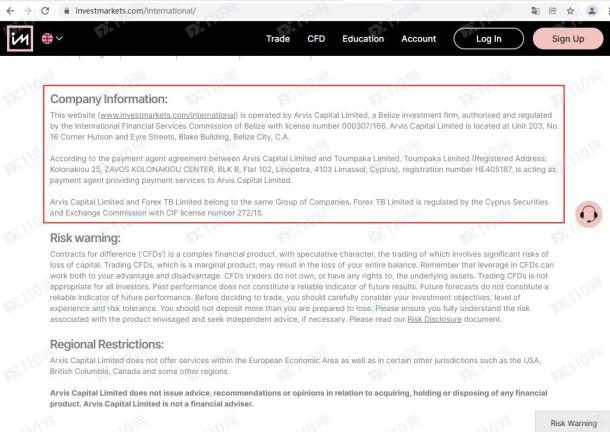Click the text 'registration number HE405187'
The height and width of the screenshot is (432, 610).
[457, 169]
